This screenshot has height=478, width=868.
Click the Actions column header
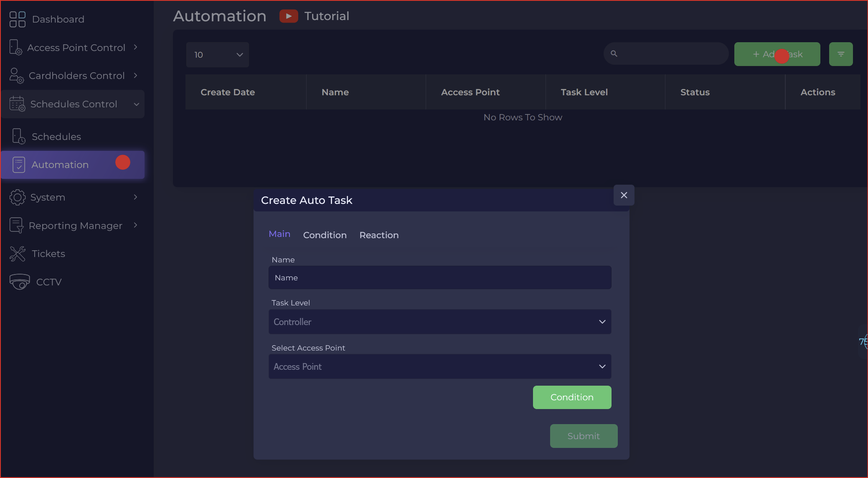(x=818, y=92)
